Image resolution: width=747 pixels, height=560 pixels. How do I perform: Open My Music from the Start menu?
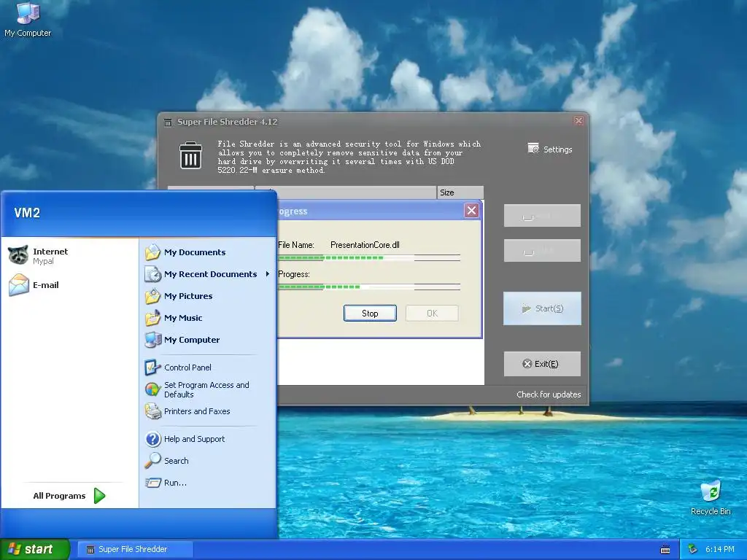[x=174, y=318]
